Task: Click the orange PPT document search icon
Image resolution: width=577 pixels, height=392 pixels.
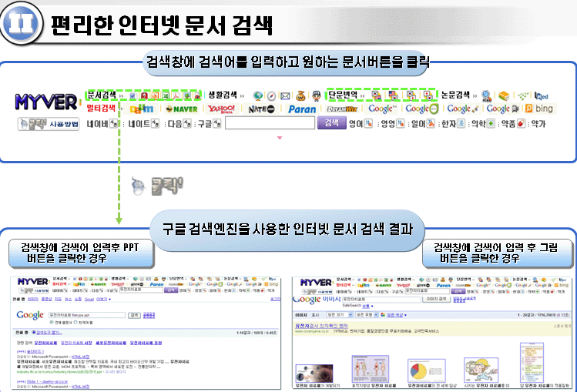Action: 155,96
